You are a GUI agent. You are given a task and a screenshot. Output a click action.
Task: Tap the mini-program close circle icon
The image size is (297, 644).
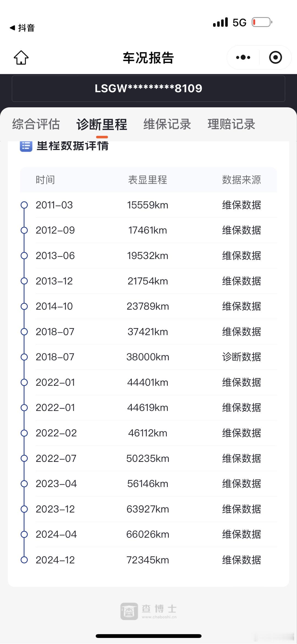(x=275, y=57)
